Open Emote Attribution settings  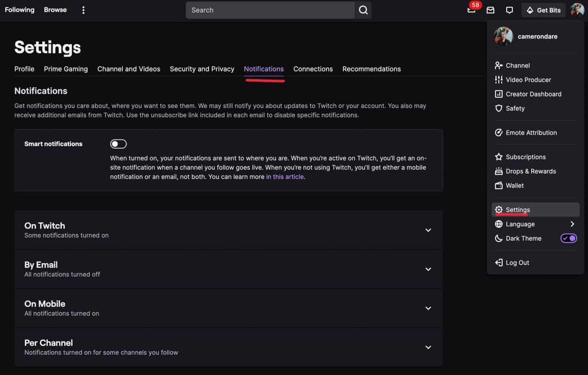click(531, 132)
